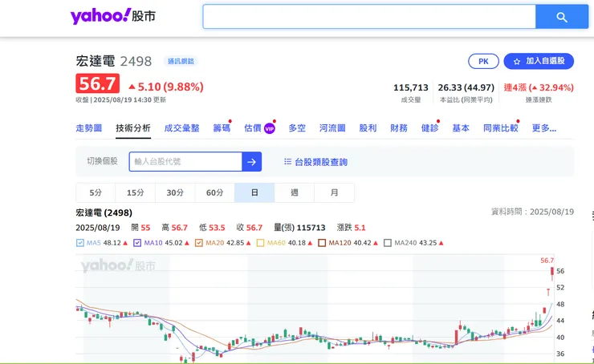Click the arrow button beside stock code input
594x364 pixels.
coord(251,162)
